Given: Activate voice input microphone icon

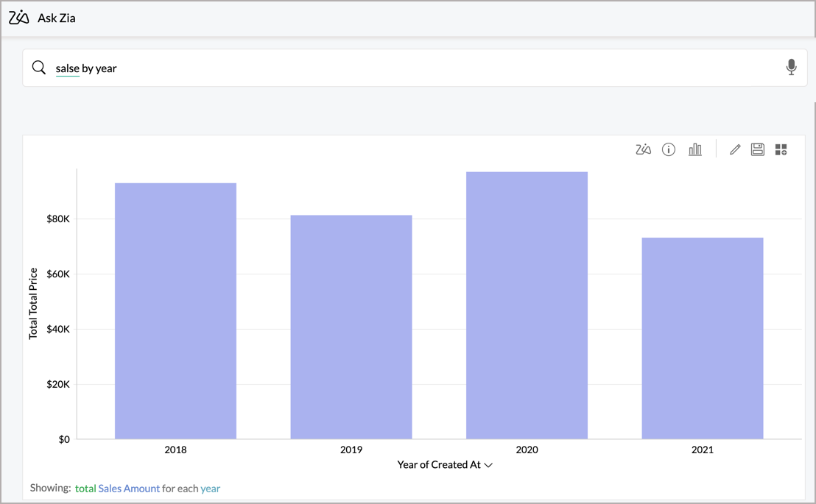Looking at the screenshot, I should coord(791,68).
